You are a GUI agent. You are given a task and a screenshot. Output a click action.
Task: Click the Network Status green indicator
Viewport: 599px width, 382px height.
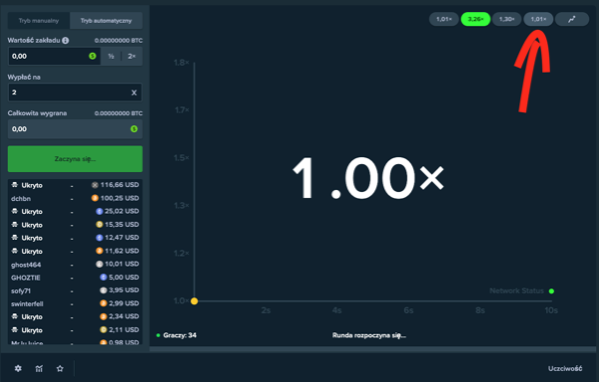coord(551,291)
